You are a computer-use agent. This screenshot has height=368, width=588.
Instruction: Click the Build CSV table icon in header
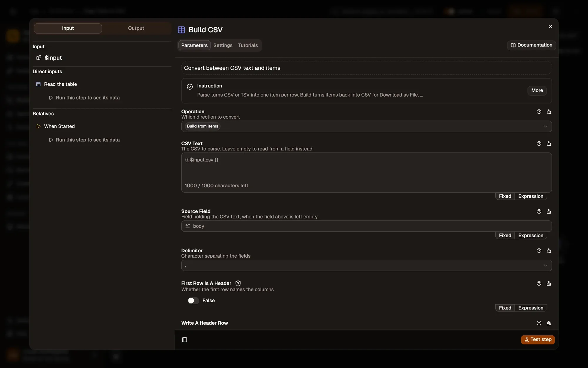(x=181, y=30)
